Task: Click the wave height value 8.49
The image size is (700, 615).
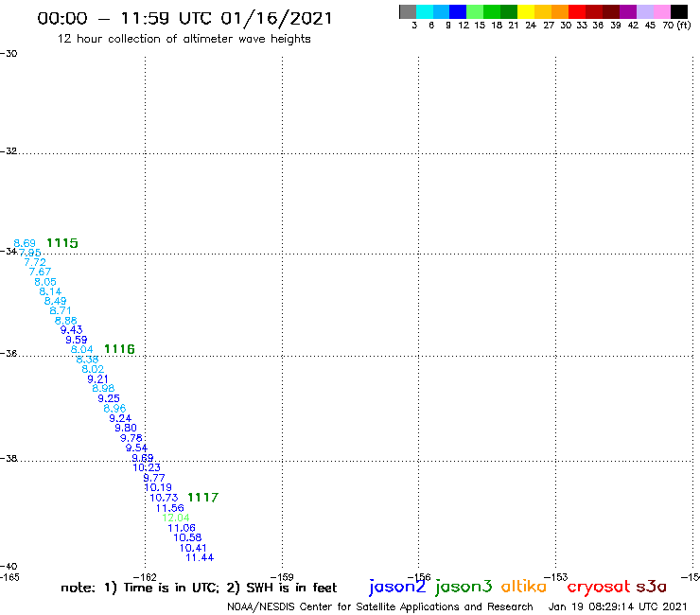Action: (x=56, y=301)
